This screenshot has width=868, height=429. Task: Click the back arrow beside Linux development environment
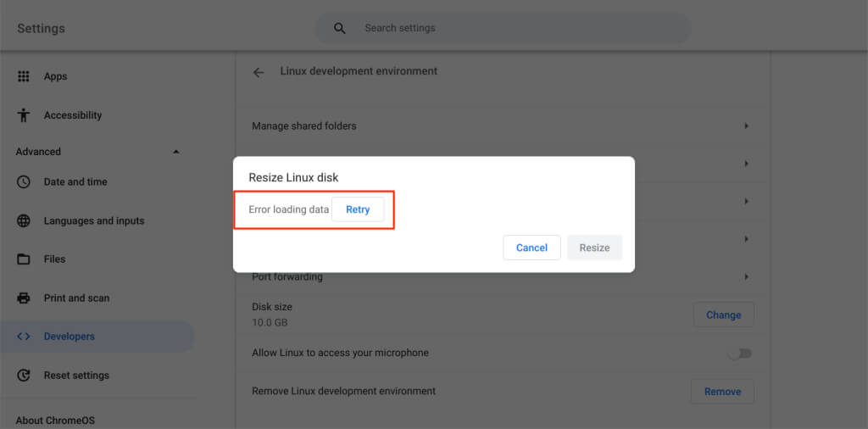pyautogui.click(x=259, y=72)
